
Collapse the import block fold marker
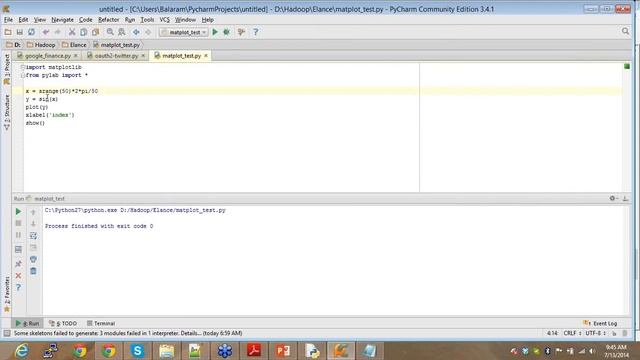point(23,67)
